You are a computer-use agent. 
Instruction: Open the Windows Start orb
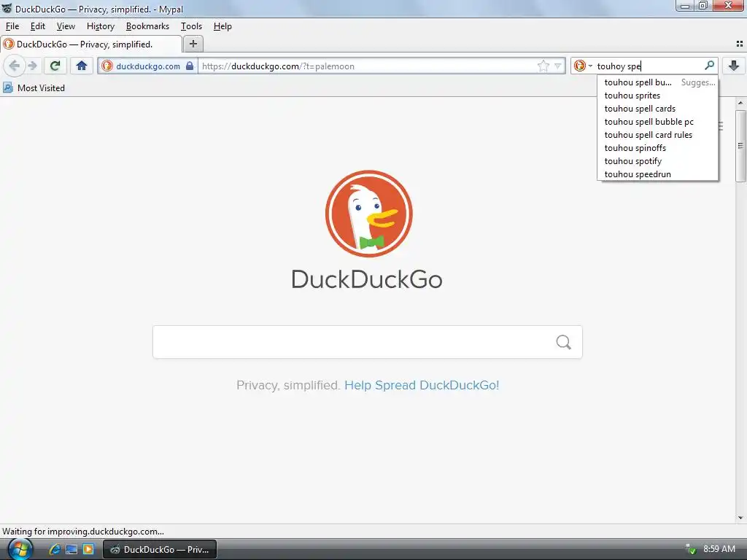(20, 548)
